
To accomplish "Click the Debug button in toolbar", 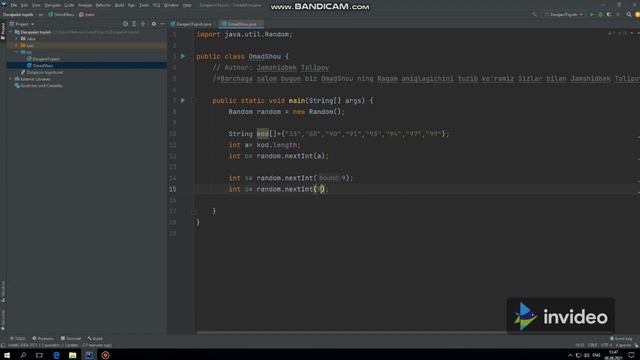I will [x=600, y=14].
